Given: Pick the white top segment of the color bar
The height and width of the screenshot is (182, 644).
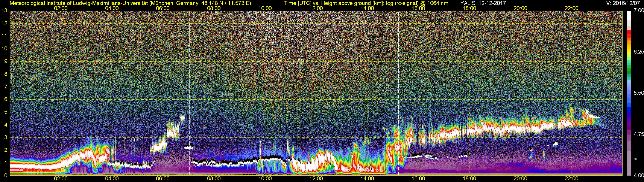Looking at the screenshot, I should point(629,15).
